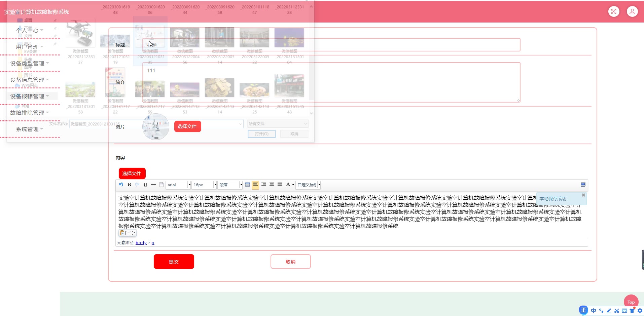The width and height of the screenshot is (644, 316).
Task: Expand the 设备报修管理 sidebar menu
Action: 30,96
